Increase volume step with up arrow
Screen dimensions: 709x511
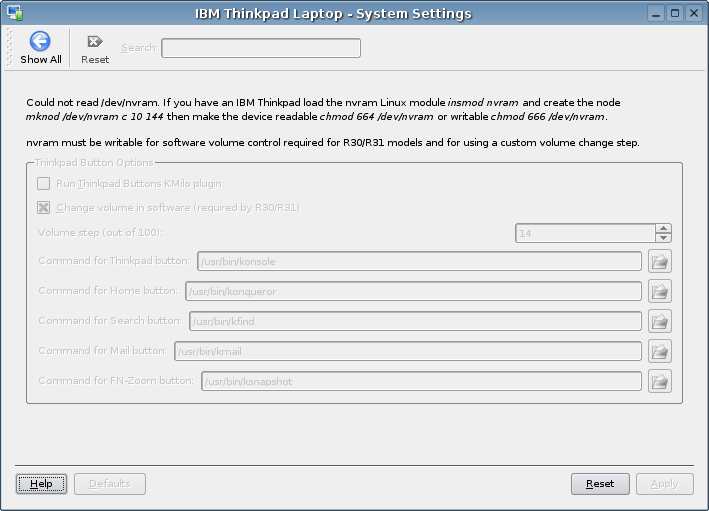(x=663, y=228)
